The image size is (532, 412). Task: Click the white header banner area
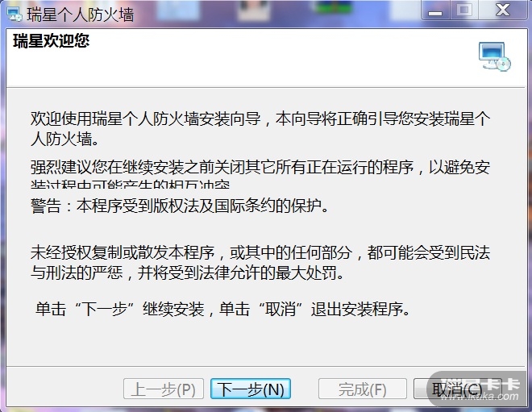click(x=266, y=58)
